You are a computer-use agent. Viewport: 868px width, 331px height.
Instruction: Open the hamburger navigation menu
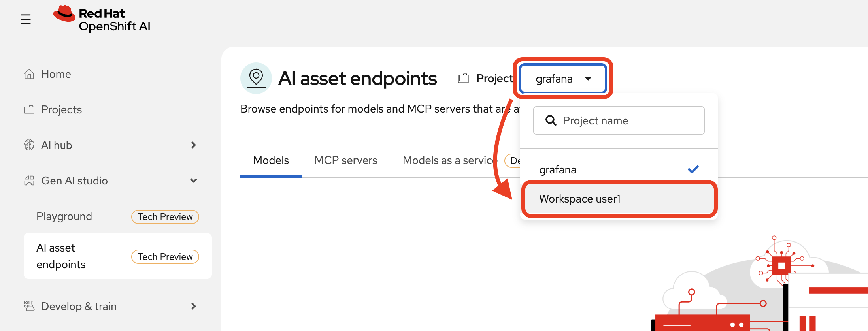click(x=26, y=19)
